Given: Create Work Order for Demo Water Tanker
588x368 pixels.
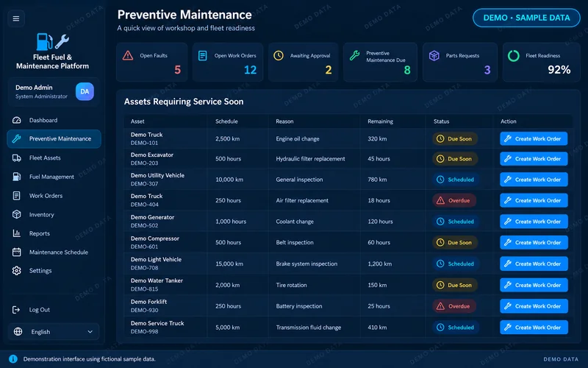Looking at the screenshot, I should coord(534,285).
